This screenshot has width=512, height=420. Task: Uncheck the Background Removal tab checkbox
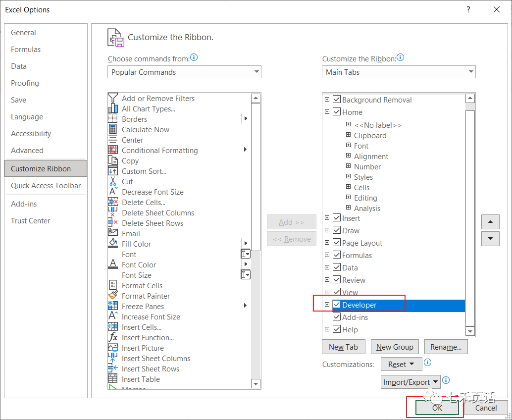click(x=337, y=99)
